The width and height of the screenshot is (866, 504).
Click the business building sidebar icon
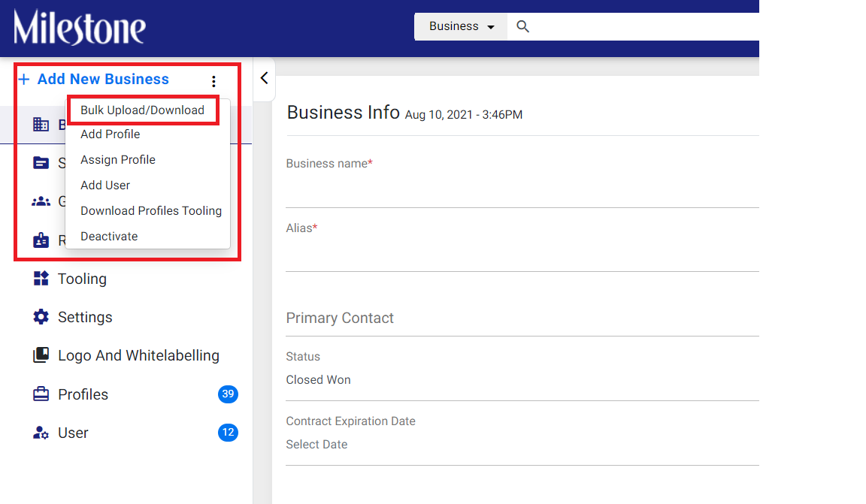tap(41, 124)
